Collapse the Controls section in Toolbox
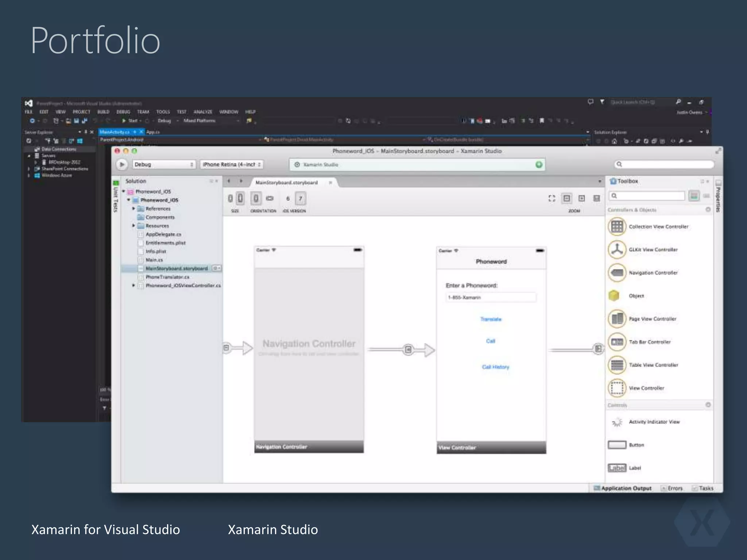 point(708,405)
